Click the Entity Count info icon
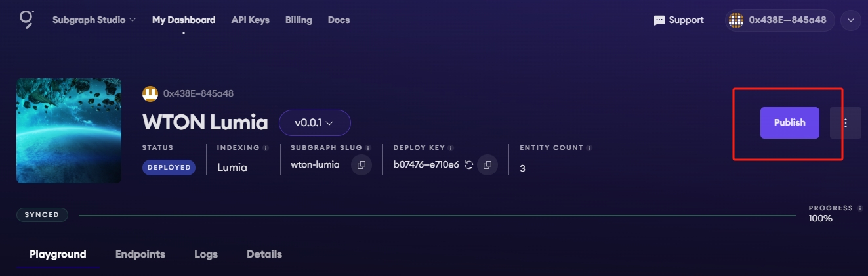This screenshot has width=868, height=276. [590, 148]
